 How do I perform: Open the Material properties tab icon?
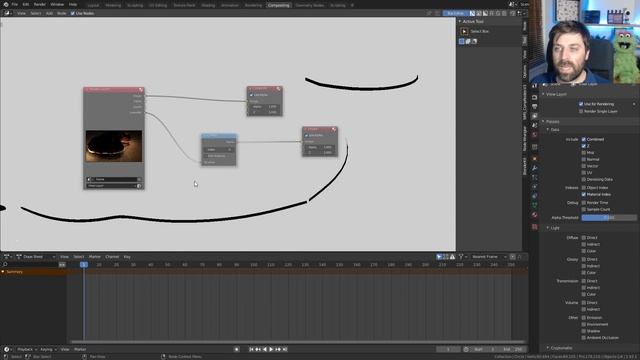click(x=535, y=215)
